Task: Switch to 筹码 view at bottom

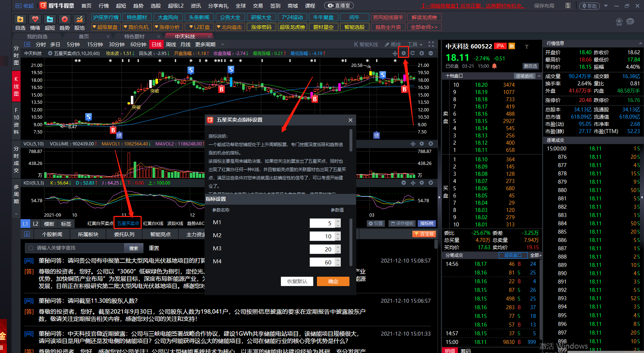Action: [x=465, y=350]
